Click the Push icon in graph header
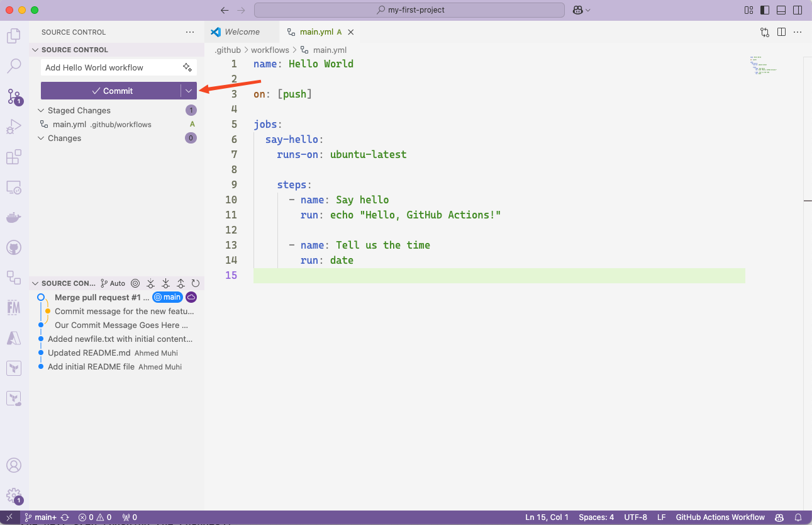The image size is (812, 525). 181,283
